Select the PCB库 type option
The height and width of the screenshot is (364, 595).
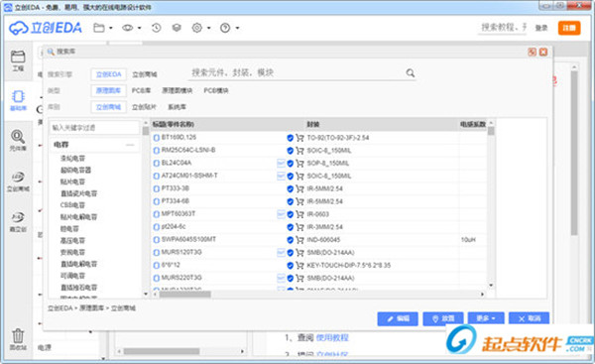[141, 90]
